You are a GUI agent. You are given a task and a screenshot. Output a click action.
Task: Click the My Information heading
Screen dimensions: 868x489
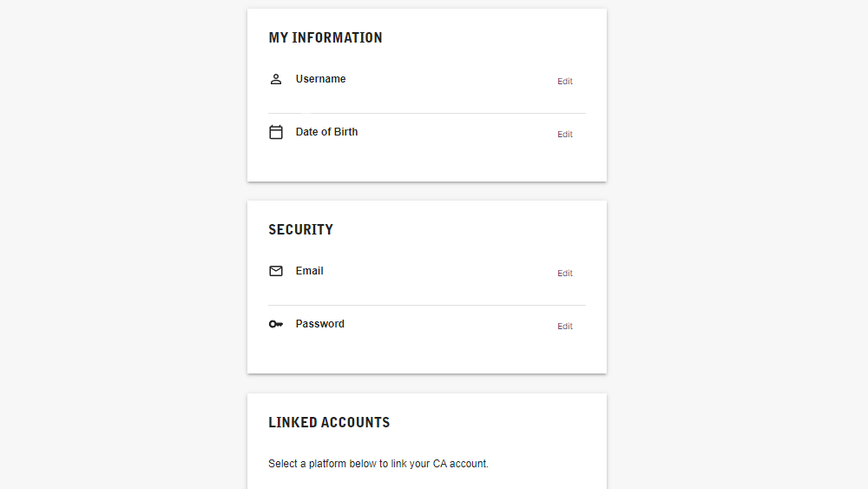click(x=325, y=37)
